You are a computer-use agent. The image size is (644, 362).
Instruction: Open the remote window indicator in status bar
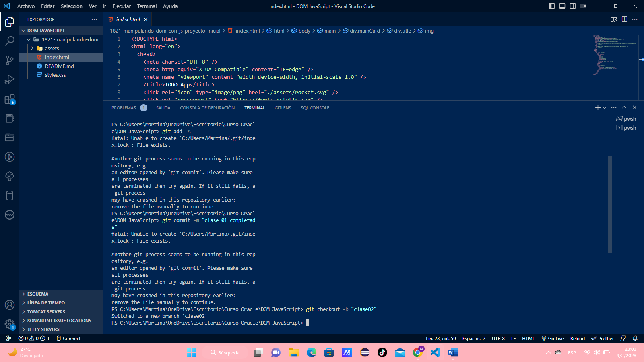(8, 338)
